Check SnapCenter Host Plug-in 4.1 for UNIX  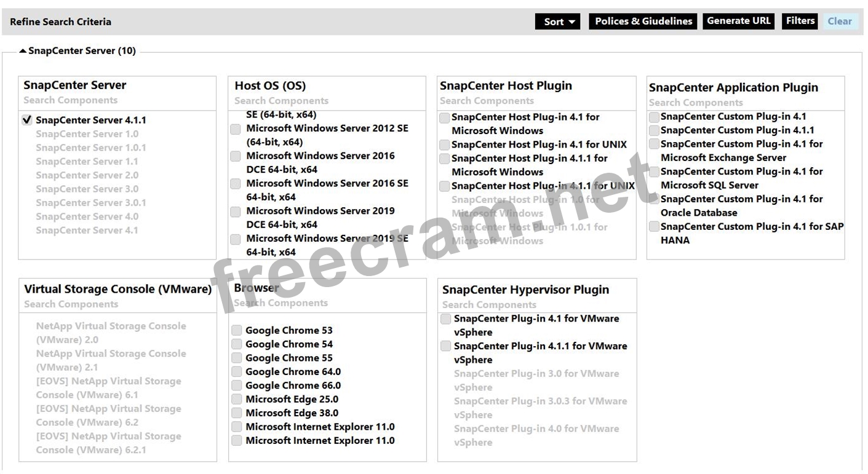point(444,145)
